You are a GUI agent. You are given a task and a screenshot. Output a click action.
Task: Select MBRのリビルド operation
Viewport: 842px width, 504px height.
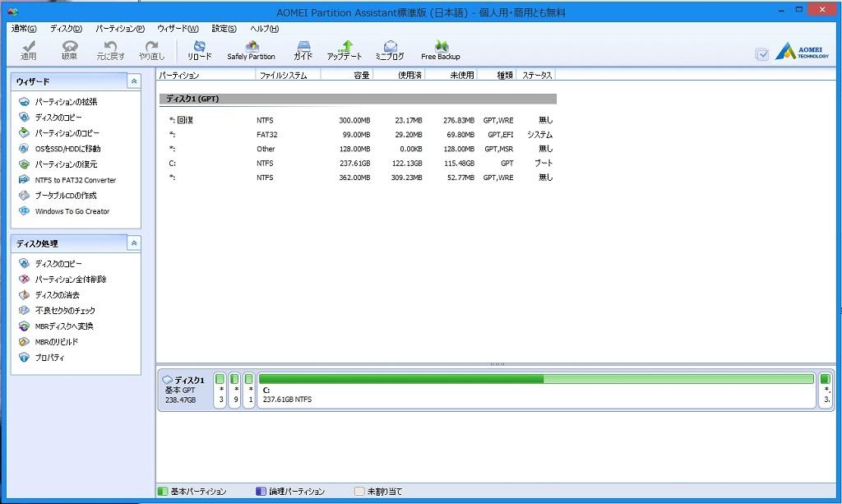tap(49, 341)
